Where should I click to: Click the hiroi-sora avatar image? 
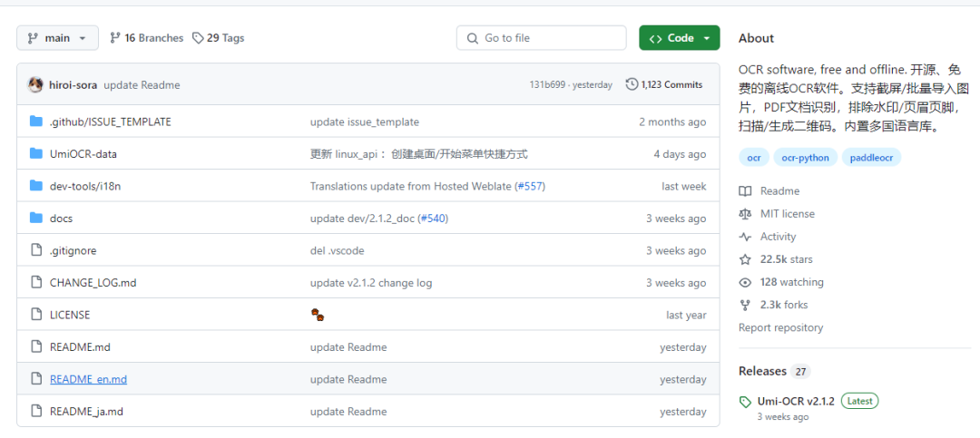point(35,85)
